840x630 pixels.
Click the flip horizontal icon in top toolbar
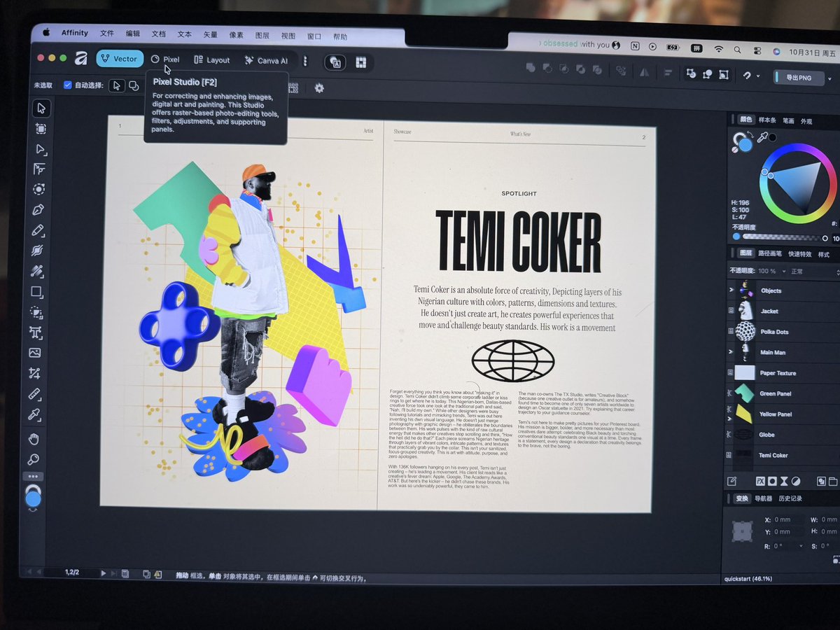click(643, 71)
